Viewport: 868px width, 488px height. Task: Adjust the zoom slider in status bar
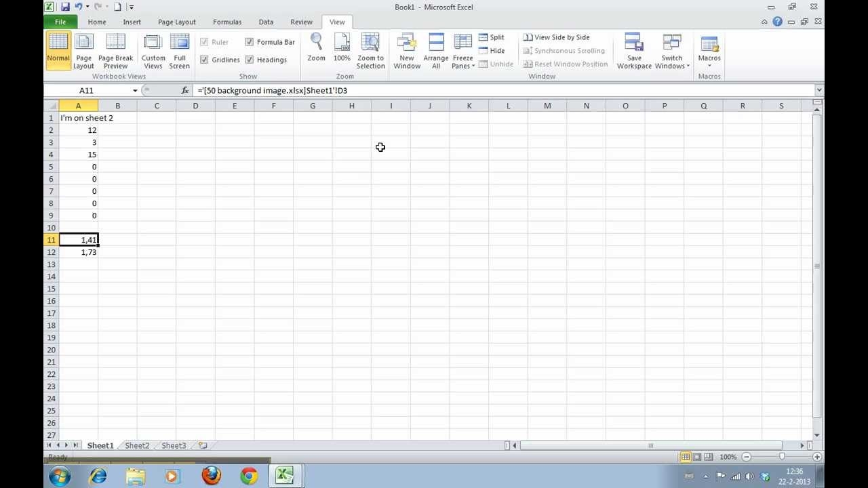(782, 457)
